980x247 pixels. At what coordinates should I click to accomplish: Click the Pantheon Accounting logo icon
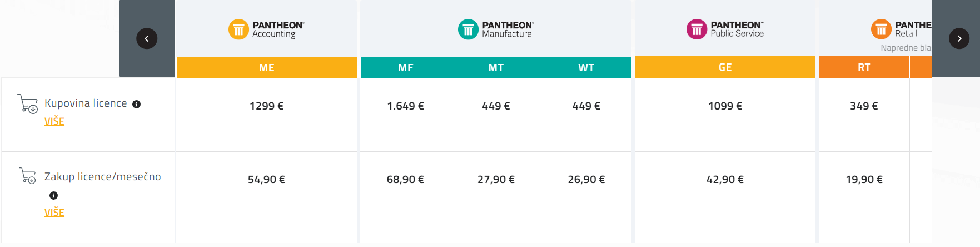[x=238, y=29]
